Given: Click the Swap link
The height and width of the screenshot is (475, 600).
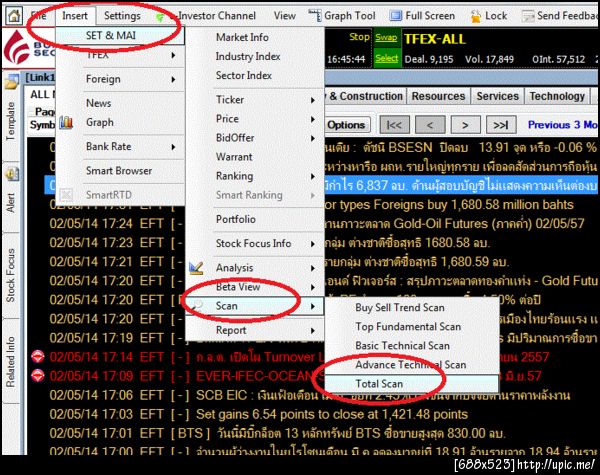Looking at the screenshot, I should click(386, 38).
